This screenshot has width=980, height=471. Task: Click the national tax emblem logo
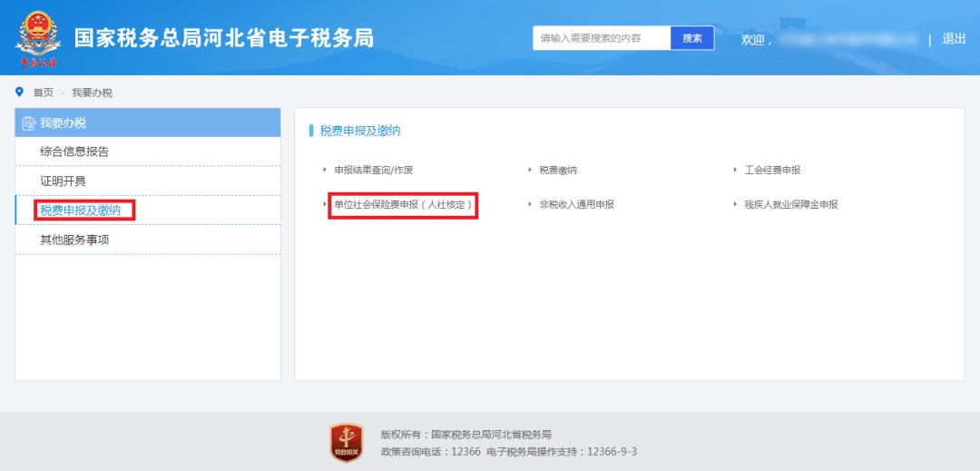[39, 40]
